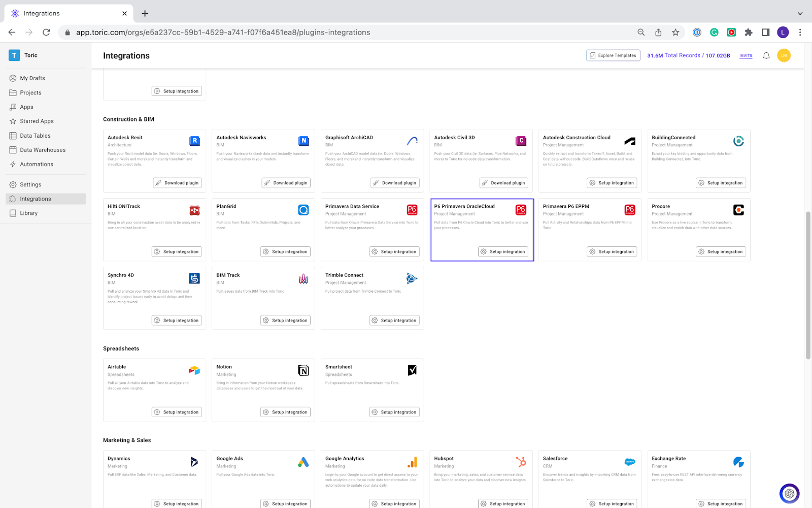Open the Toric workspace switcher
The width and height of the screenshot is (812, 508).
23,55
